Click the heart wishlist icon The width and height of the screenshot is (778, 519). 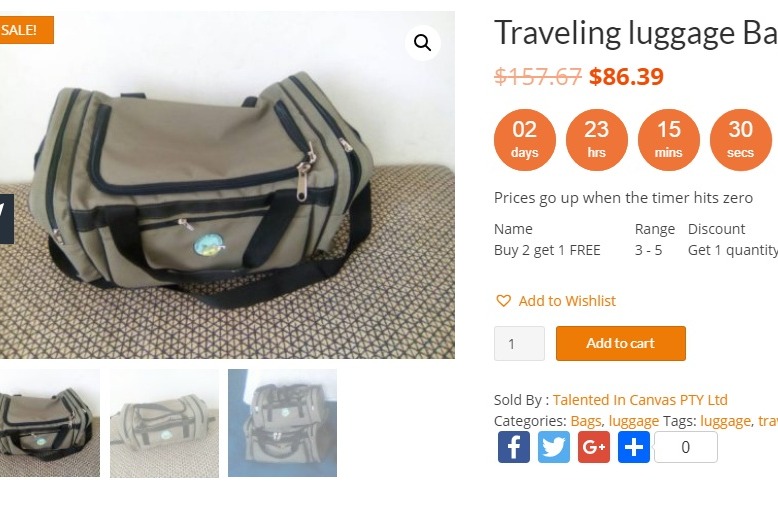503,301
